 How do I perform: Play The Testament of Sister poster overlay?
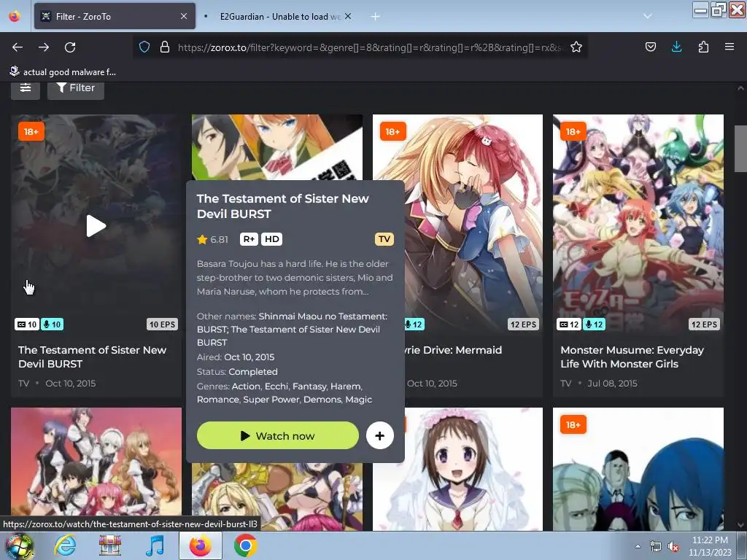(96, 226)
